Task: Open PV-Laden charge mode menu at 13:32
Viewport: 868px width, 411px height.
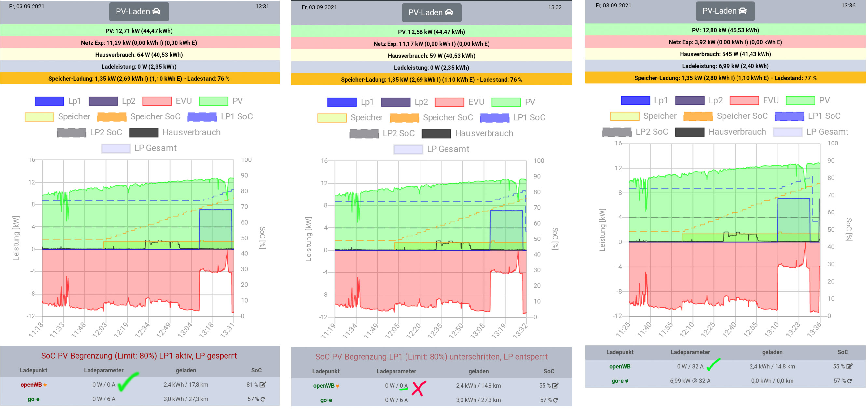Action: [431, 13]
